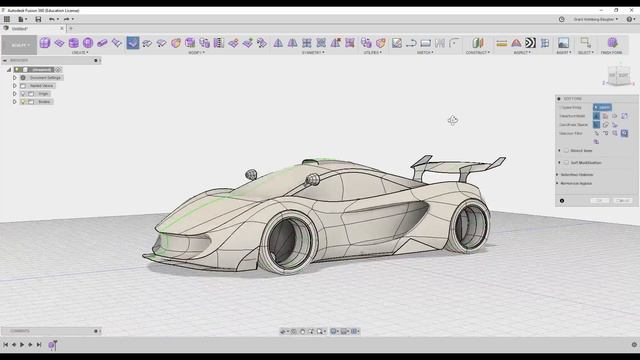Expand Selection Options section
Screen dimensions: 640x360
[558, 175]
